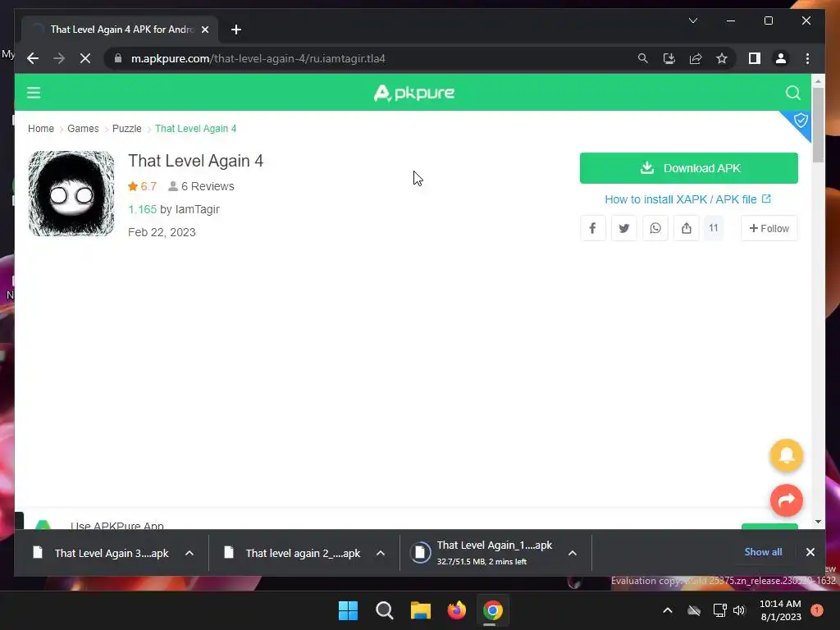The width and height of the screenshot is (840, 630).
Task: Go to Home breadcrumb
Action: coord(41,129)
